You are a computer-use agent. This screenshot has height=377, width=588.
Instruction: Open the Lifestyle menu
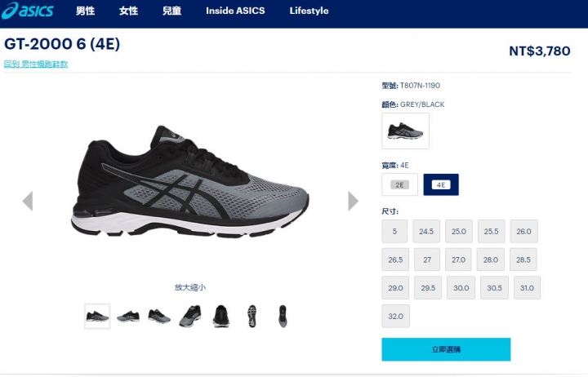click(309, 11)
